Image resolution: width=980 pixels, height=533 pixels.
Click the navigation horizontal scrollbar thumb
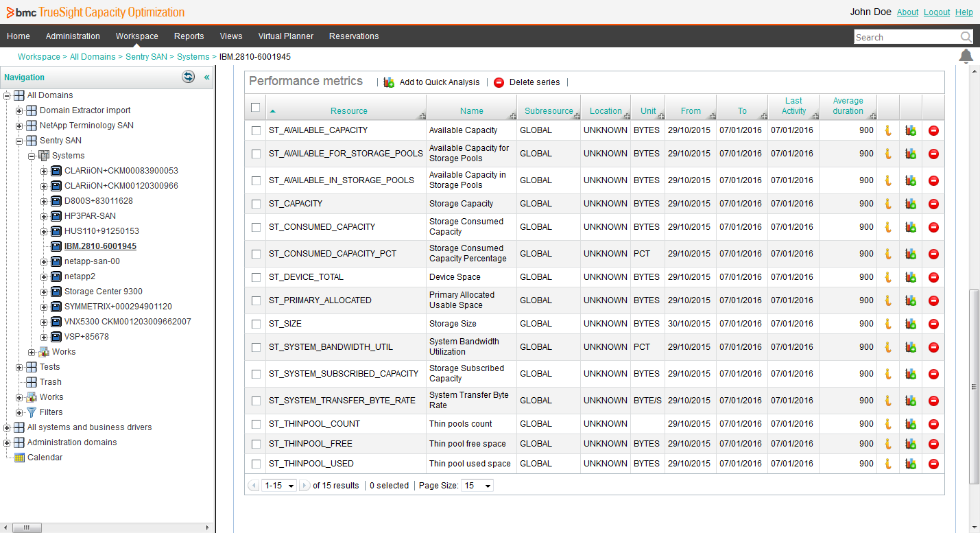[x=27, y=528]
